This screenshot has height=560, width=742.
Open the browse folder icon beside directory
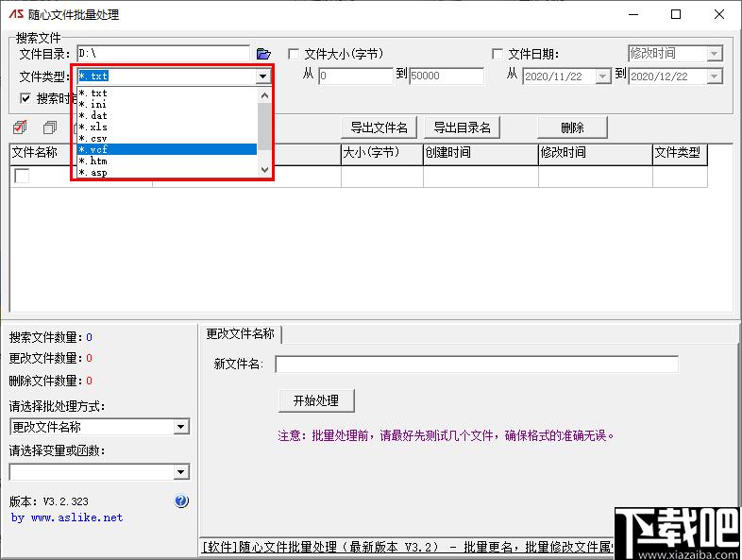(263, 54)
